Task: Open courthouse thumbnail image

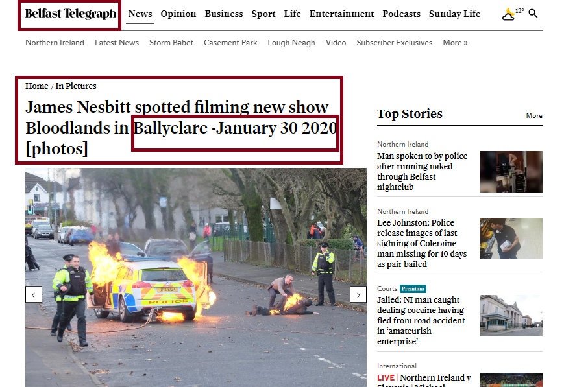Action: pyautogui.click(x=511, y=316)
